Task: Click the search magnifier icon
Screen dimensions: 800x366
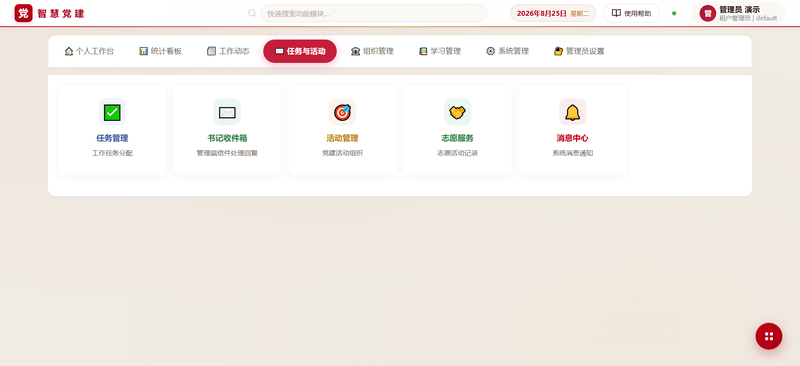Action: click(x=252, y=13)
